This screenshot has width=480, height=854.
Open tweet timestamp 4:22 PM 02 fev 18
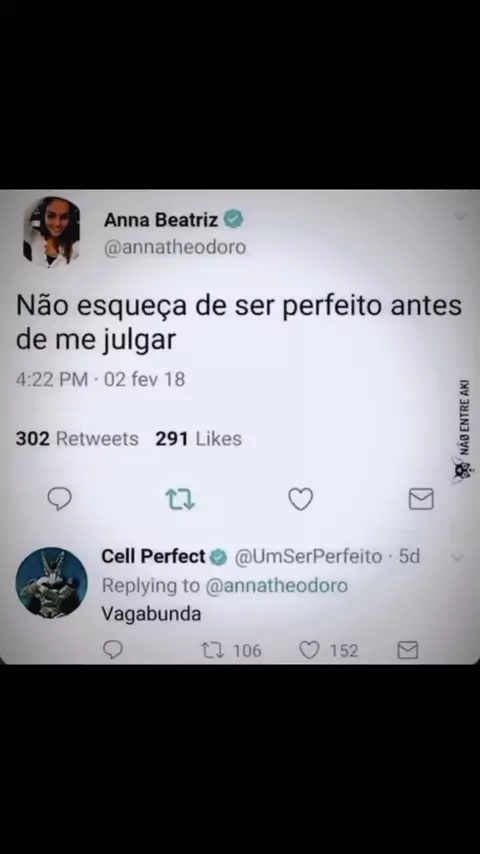(100, 379)
